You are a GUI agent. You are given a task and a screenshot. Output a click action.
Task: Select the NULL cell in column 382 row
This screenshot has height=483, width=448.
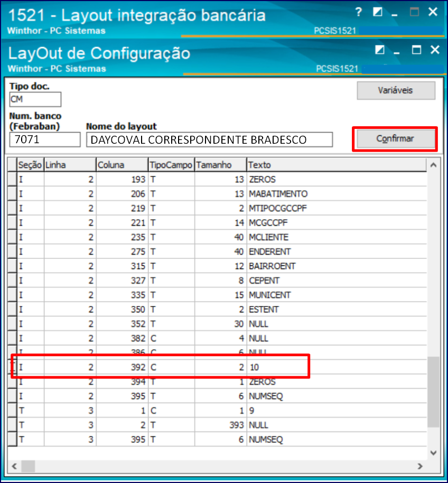[337, 339]
